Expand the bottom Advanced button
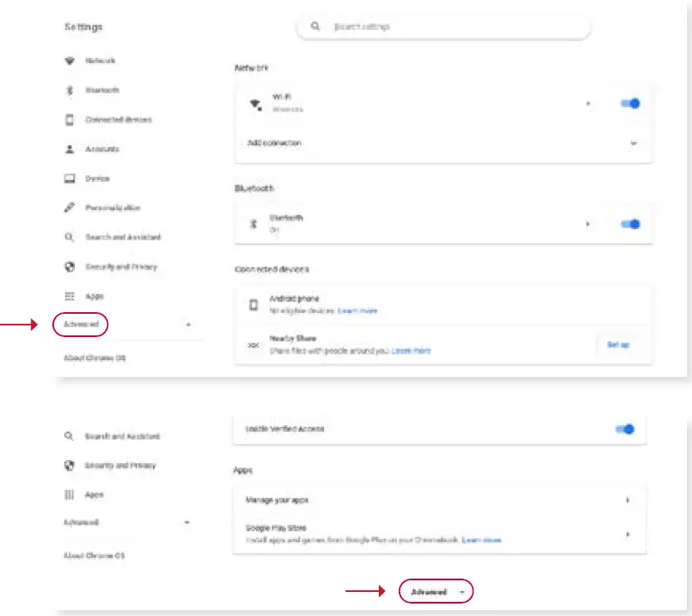This screenshot has height=616, width=692. pos(435,592)
